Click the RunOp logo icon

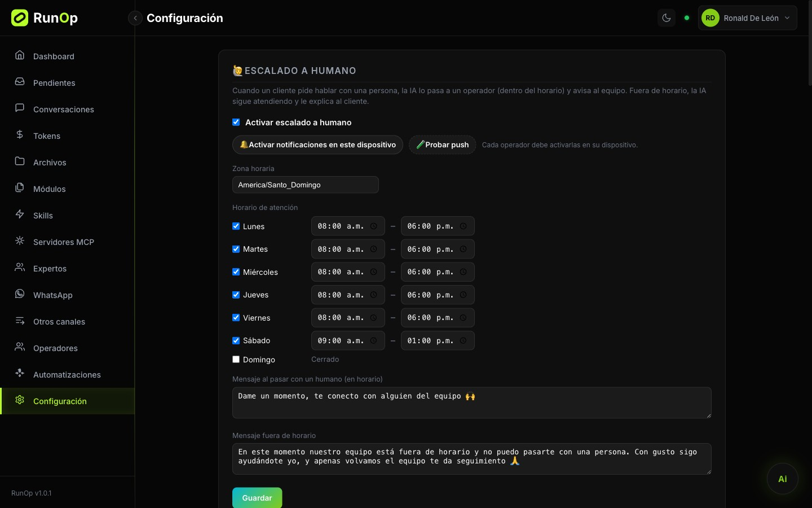[x=20, y=18]
